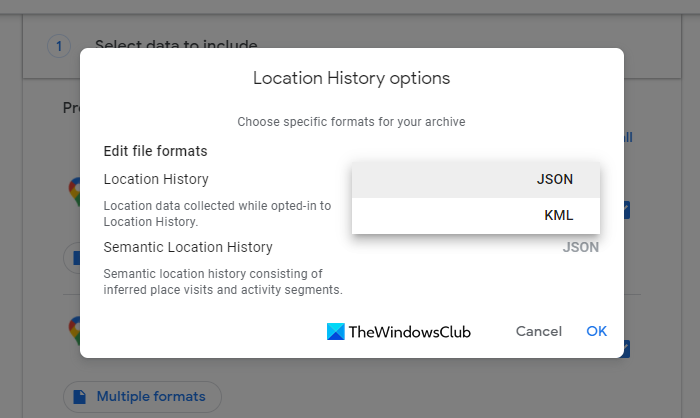
Task: Cancel the Location History options dialog
Action: coord(539,331)
